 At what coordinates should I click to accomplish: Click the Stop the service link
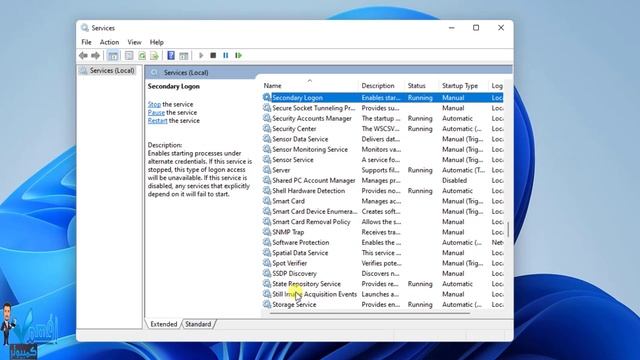[x=154, y=104]
